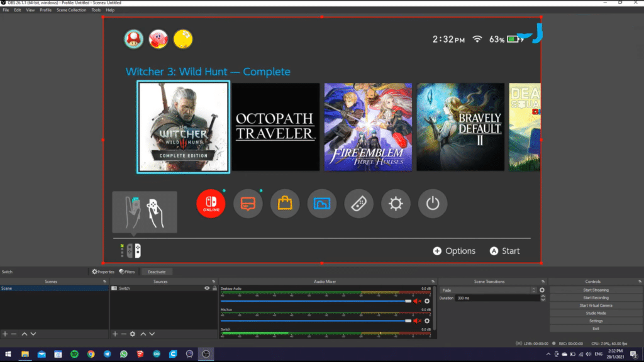
Task: Select the Octopath Traveler game tile
Action: coord(275,127)
